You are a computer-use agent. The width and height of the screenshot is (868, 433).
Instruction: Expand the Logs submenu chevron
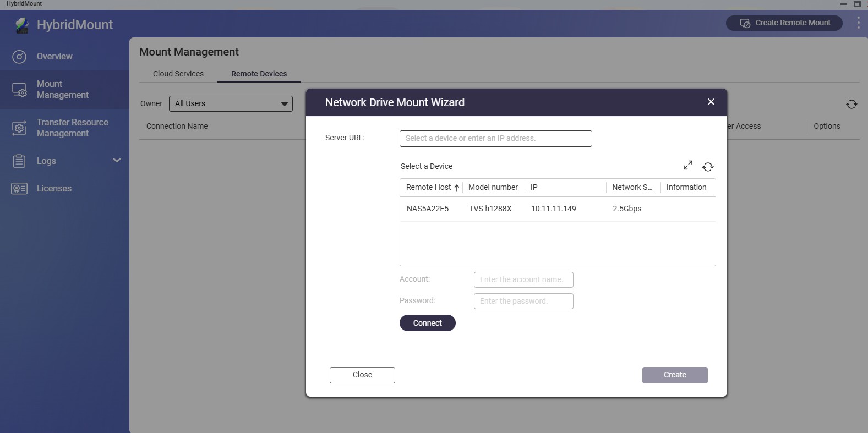click(117, 161)
